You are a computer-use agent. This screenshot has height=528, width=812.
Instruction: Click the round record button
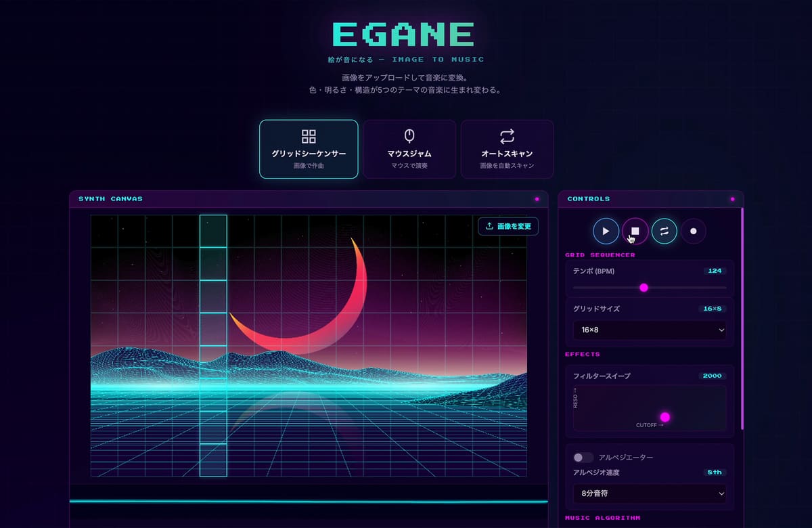coord(693,231)
